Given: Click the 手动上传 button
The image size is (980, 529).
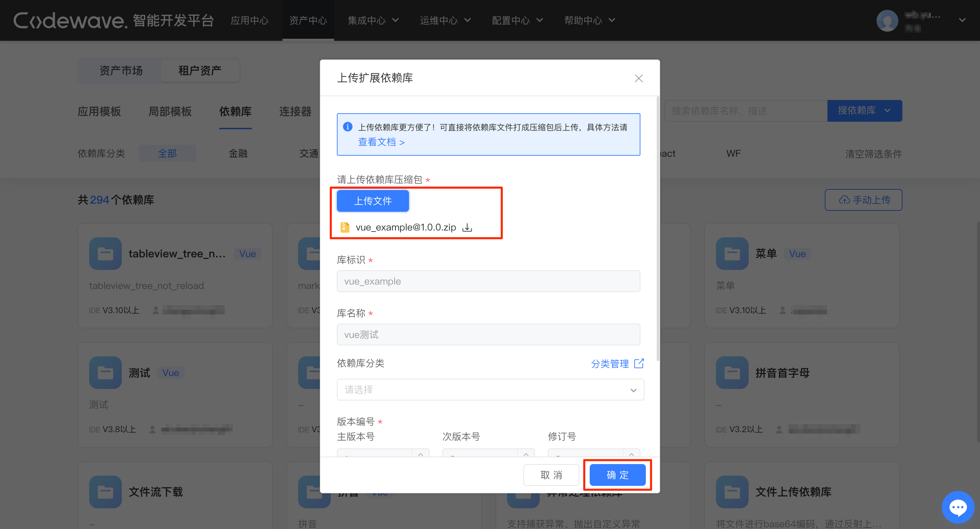Looking at the screenshot, I should [863, 200].
